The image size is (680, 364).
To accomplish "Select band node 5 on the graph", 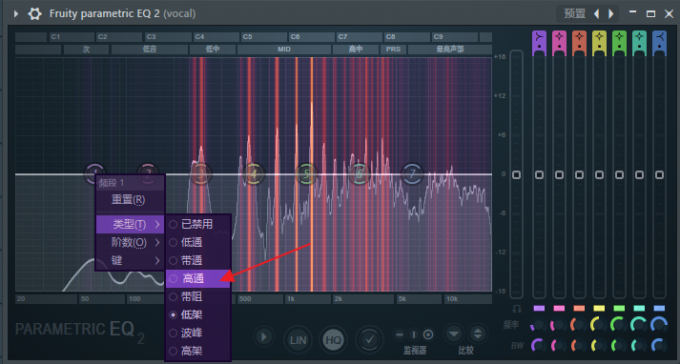I will point(307,174).
